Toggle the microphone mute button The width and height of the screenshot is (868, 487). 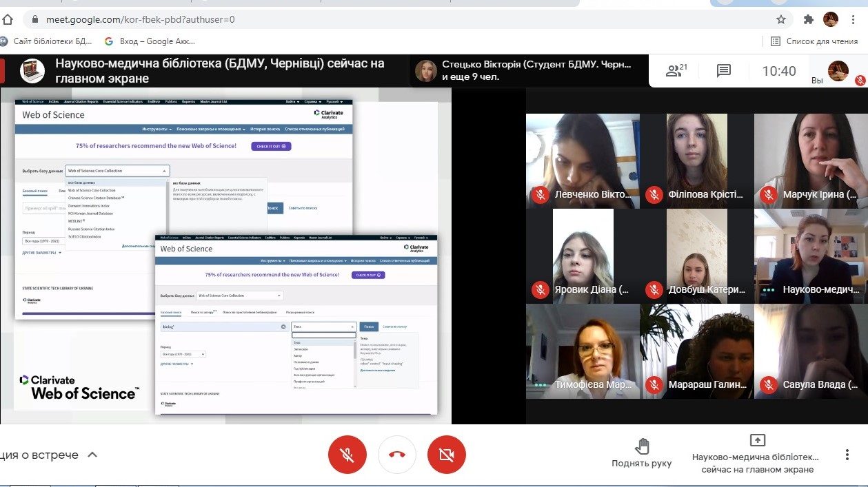(x=347, y=455)
